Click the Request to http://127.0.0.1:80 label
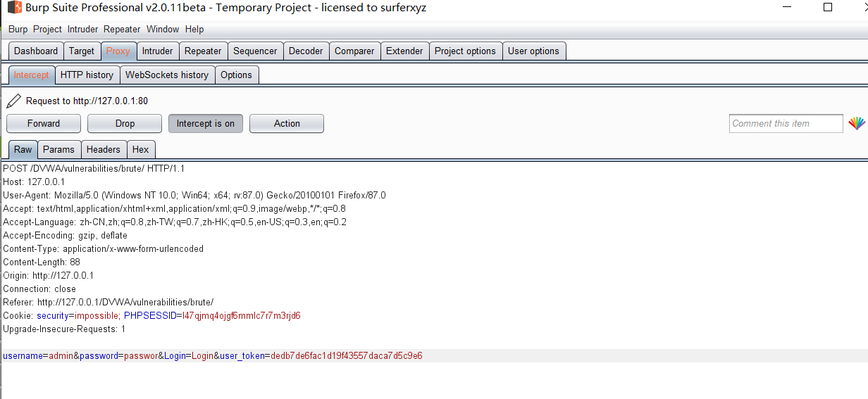 (x=87, y=101)
